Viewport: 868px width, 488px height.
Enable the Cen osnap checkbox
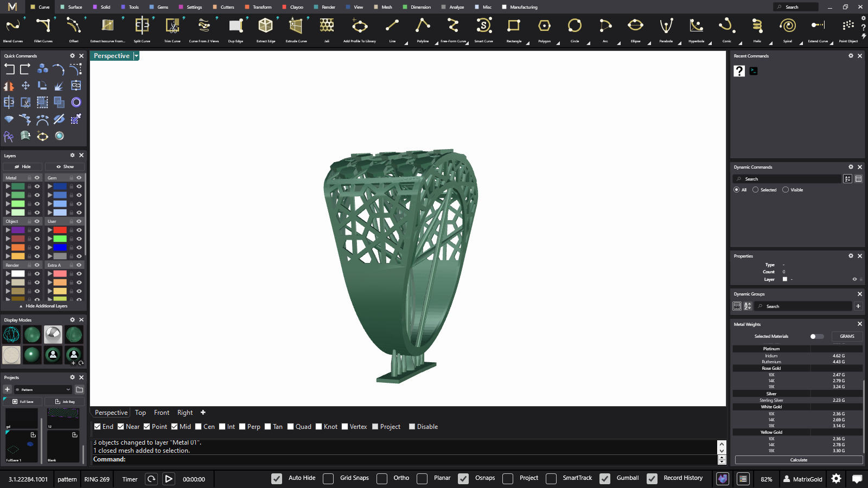(199, 427)
